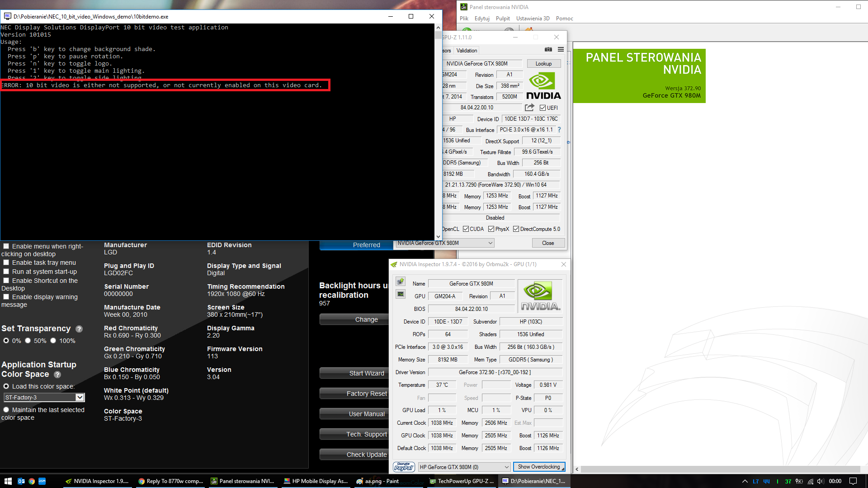The width and height of the screenshot is (868, 488).
Task: Open the Edytuj menu
Action: click(x=482, y=19)
